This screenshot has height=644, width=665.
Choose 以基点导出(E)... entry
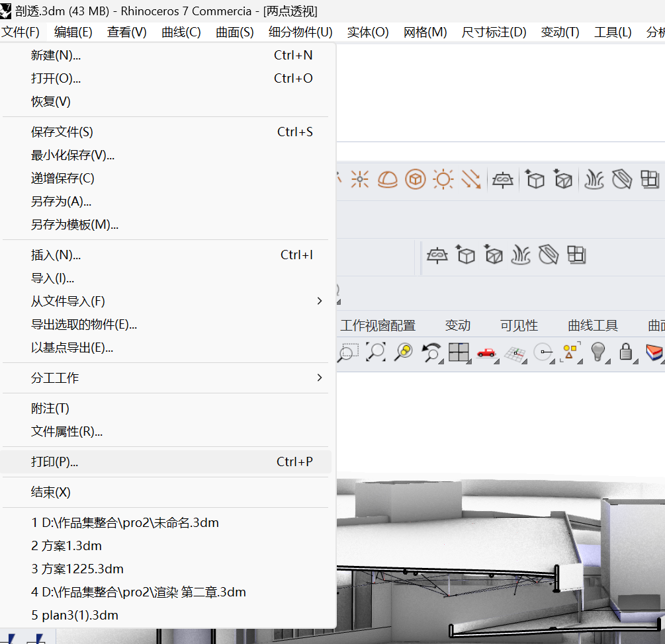pyautogui.click(x=165, y=348)
